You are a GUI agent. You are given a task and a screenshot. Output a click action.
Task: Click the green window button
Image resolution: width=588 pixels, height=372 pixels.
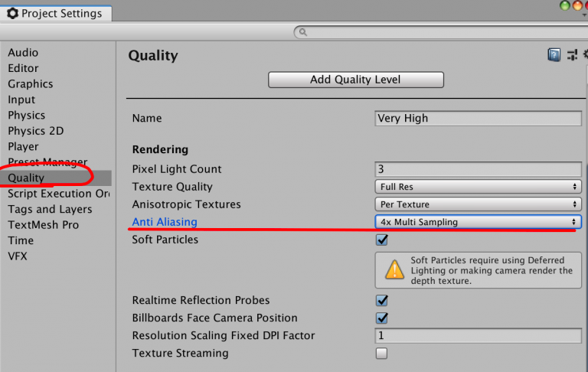tap(566, 5)
